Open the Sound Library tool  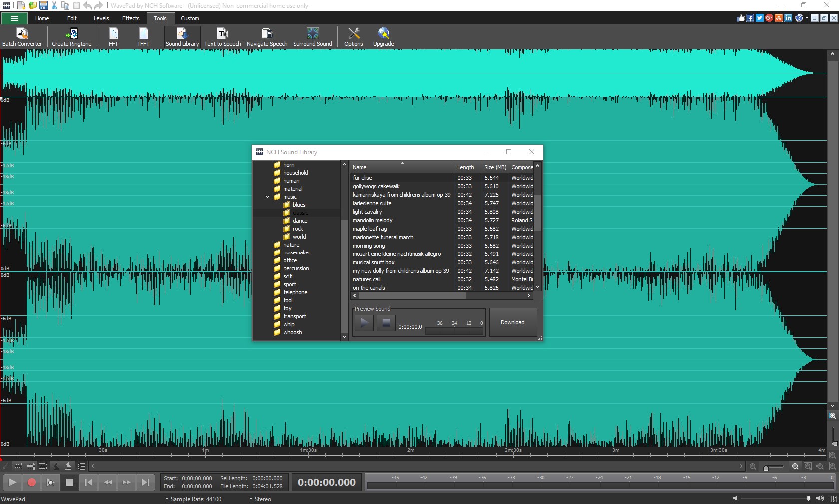[x=182, y=37]
